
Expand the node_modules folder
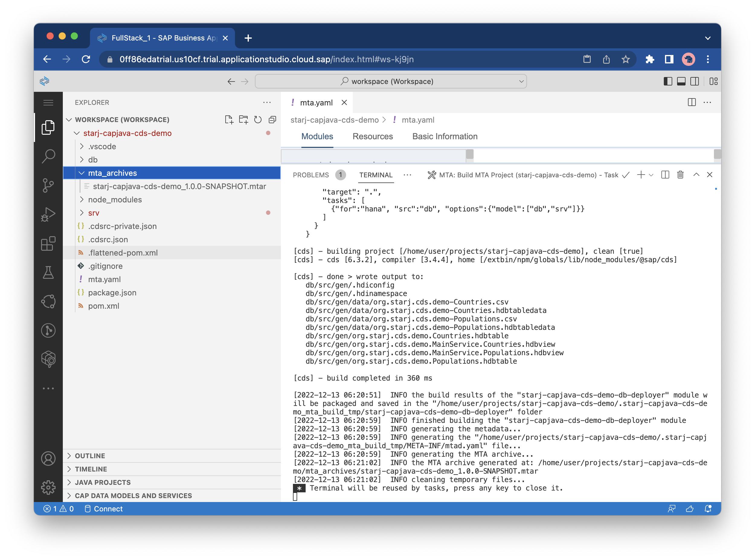click(x=114, y=200)
